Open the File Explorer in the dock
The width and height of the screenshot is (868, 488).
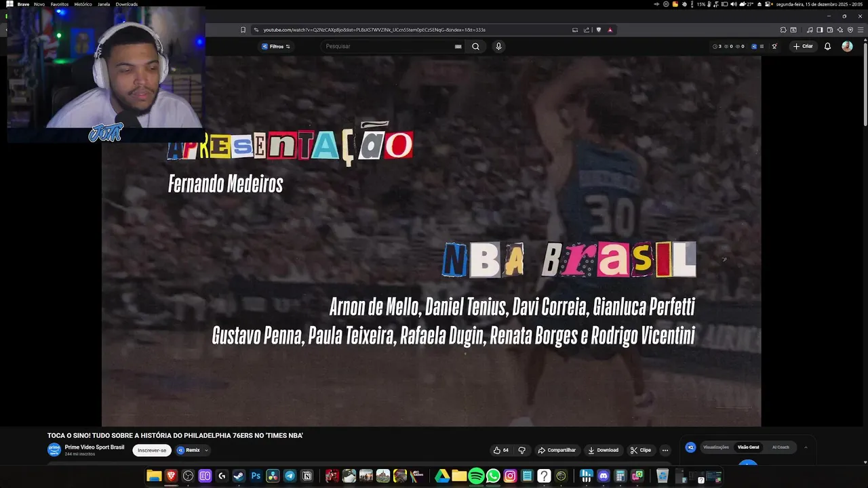coord(154,476)
